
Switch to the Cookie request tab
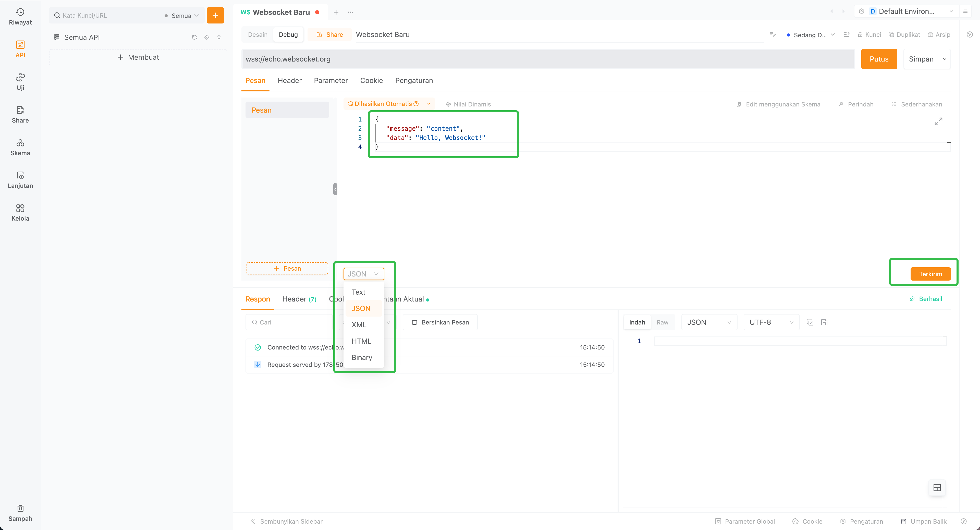(371, 81)
